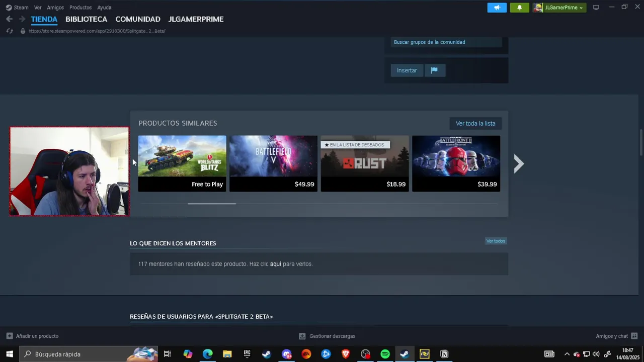Click the page vertical scrollbar thumb
Viewport: 644px width, 362px height.
coord(641,143)
